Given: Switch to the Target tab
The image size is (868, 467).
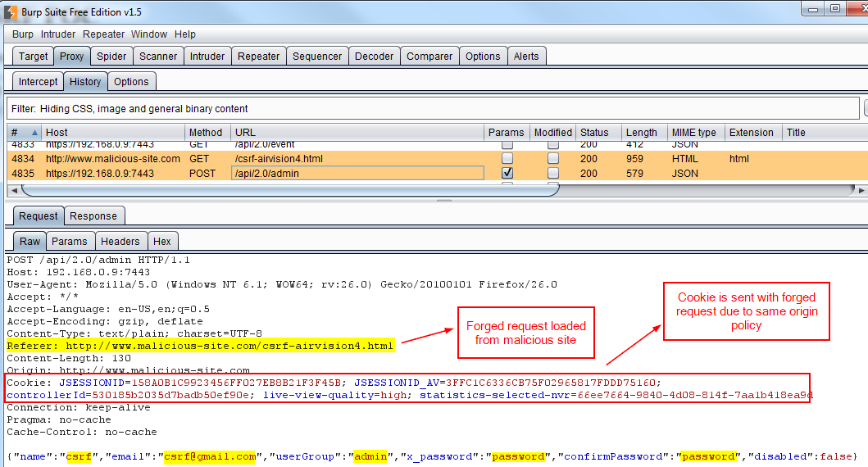Looking at the screenshot, I should click(34, 56).
